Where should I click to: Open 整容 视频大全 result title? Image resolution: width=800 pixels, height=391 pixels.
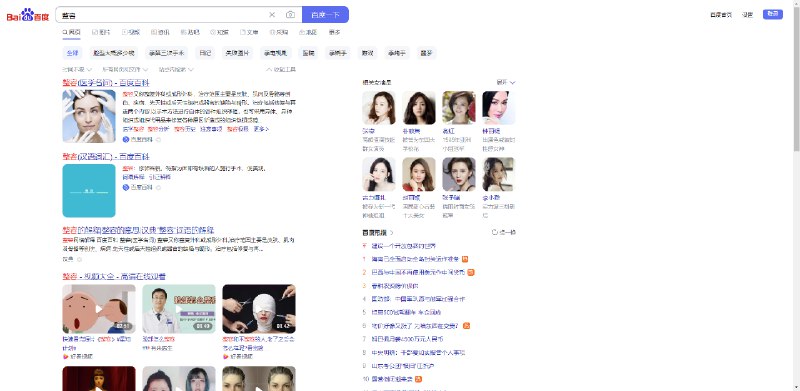click(114, 276)
